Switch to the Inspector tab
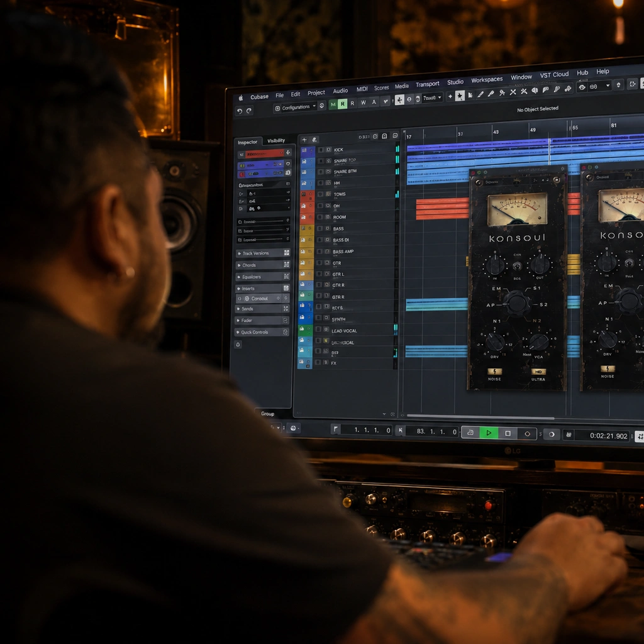 (247, 142)
